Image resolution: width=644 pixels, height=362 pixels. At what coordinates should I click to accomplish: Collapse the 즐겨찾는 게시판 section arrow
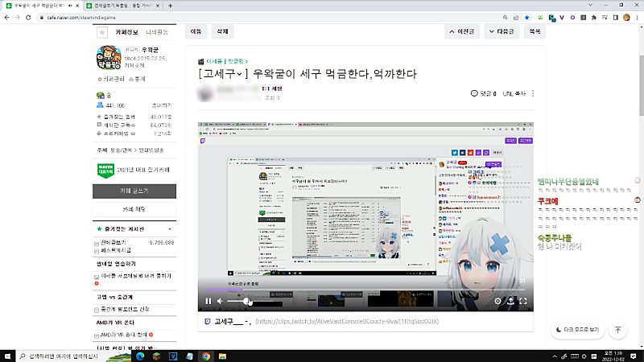pos(168,229)
